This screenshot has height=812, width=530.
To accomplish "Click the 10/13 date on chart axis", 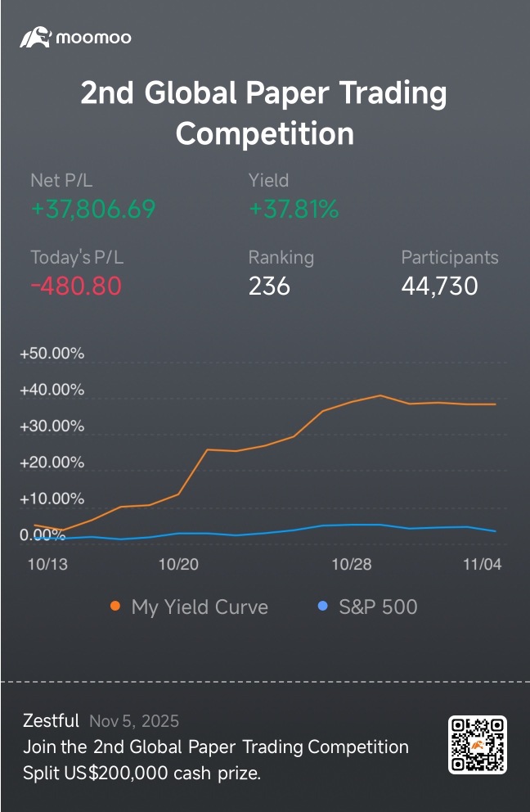I will pos(47,565).
